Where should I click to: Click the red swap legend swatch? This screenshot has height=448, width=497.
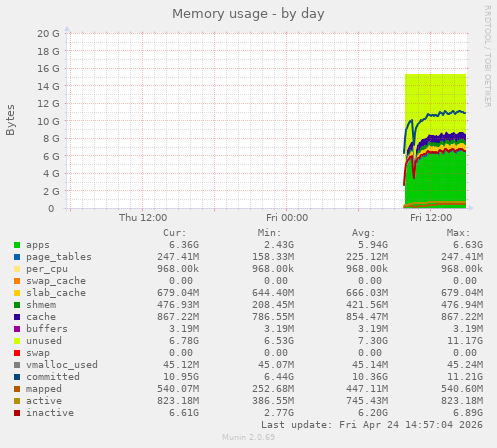(17, 353)
